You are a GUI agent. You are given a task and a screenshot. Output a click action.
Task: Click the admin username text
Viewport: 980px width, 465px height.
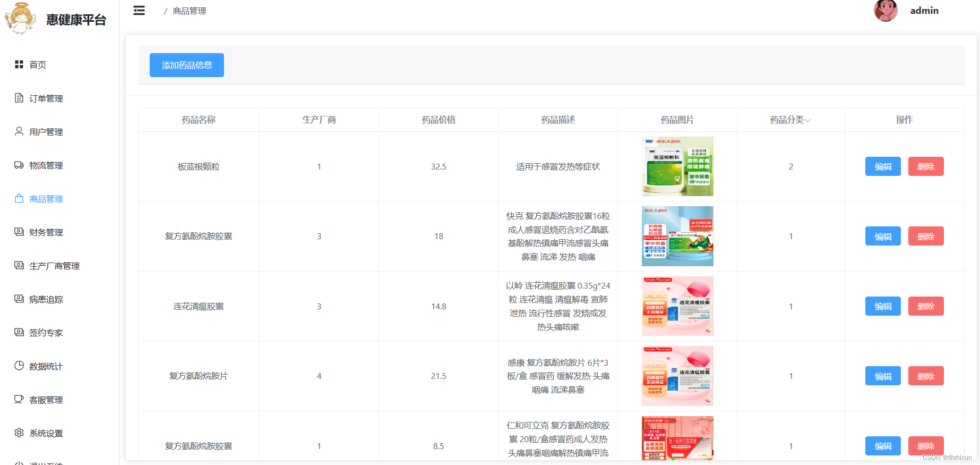pos(924,11)
